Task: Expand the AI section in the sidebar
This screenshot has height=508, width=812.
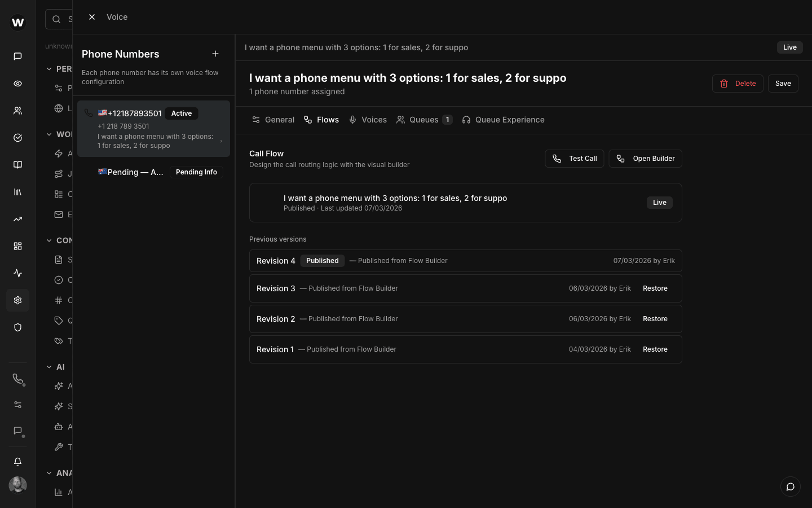Action: point(48,366)
